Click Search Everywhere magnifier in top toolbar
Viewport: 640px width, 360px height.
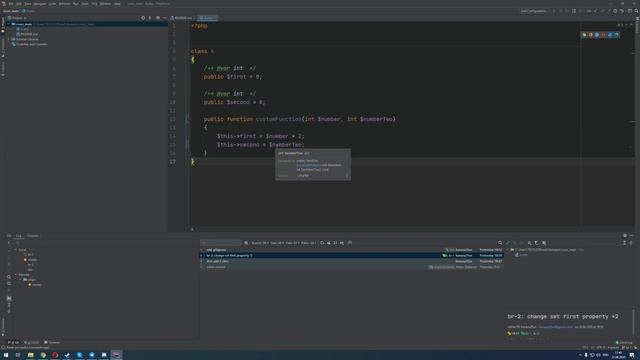[x=636, y=11]
